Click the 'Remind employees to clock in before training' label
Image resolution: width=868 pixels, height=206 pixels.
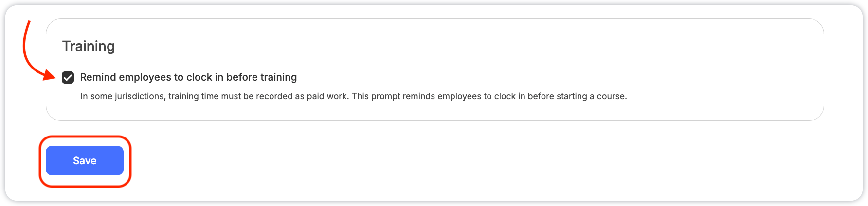(188, 77)
